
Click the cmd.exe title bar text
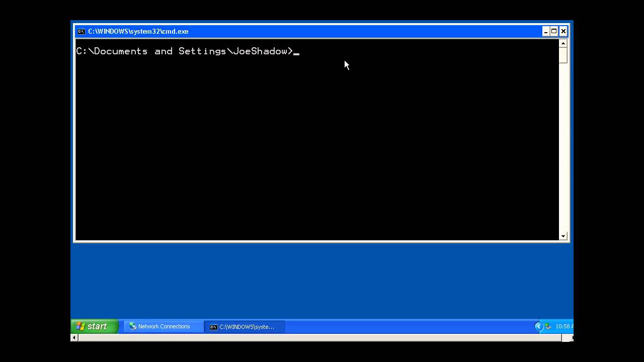[138, 31]
